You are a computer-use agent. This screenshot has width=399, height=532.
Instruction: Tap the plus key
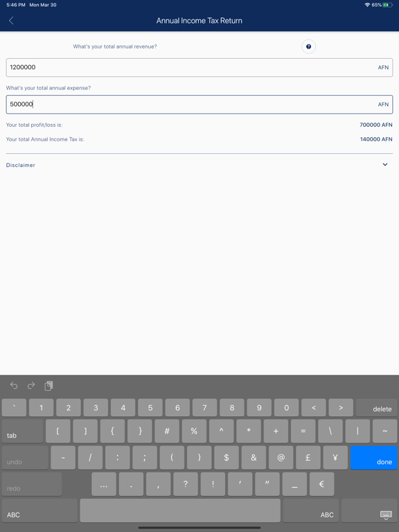tap(276, 431)
